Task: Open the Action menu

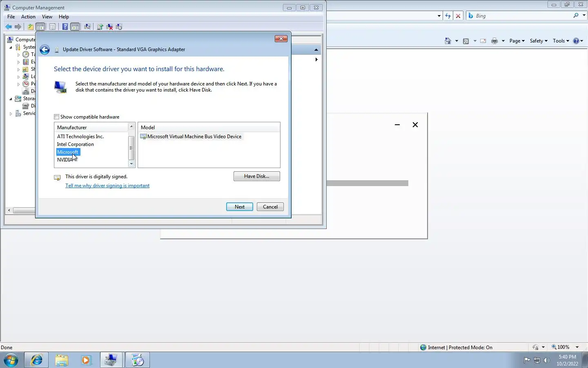Action: coord(28,17)
